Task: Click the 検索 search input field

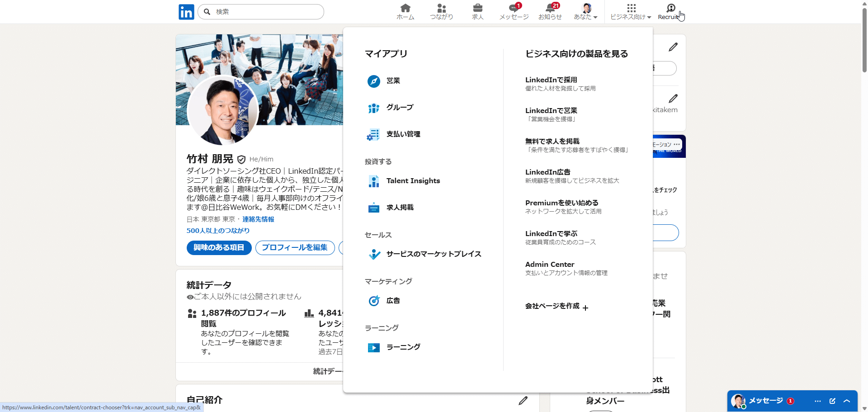Action: (261, 12)
